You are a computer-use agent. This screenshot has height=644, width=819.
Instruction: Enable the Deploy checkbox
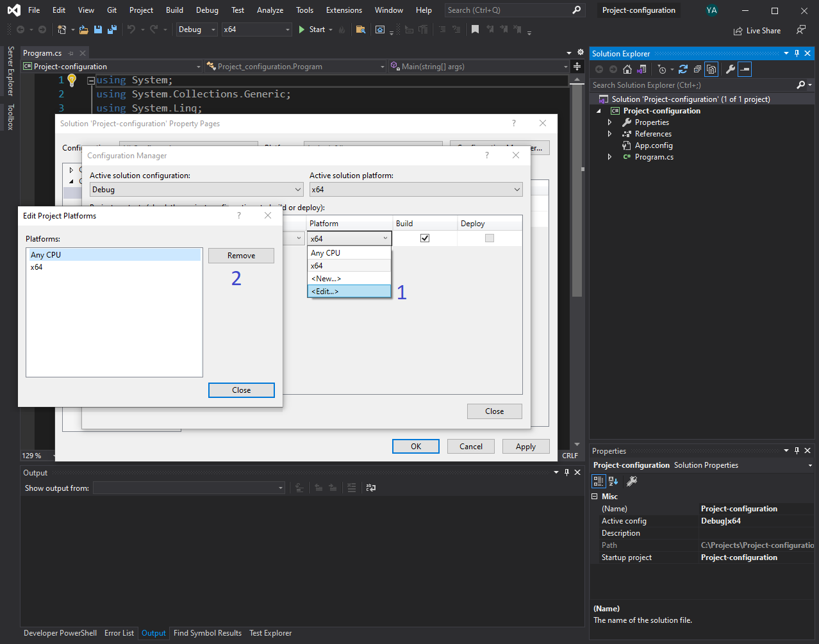pyautogui.click(x=489, y=238)
